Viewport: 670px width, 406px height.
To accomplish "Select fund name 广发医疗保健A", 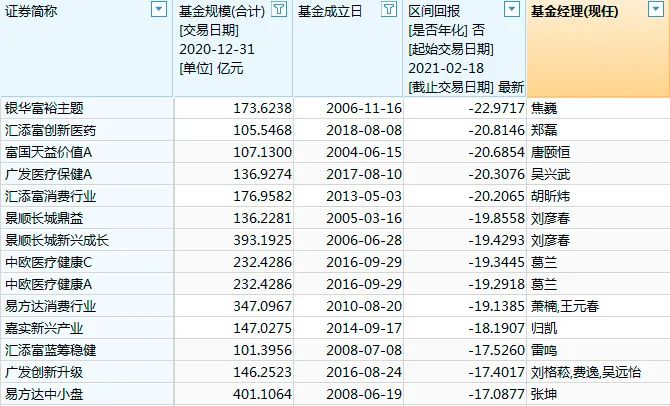I will click(48, 174).
